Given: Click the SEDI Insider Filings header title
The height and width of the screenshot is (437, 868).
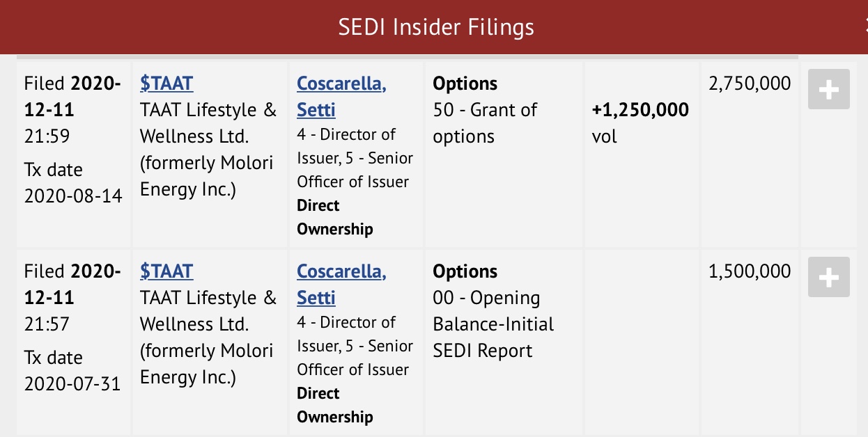Looking at the screenshot, I should tap(436, 27).
